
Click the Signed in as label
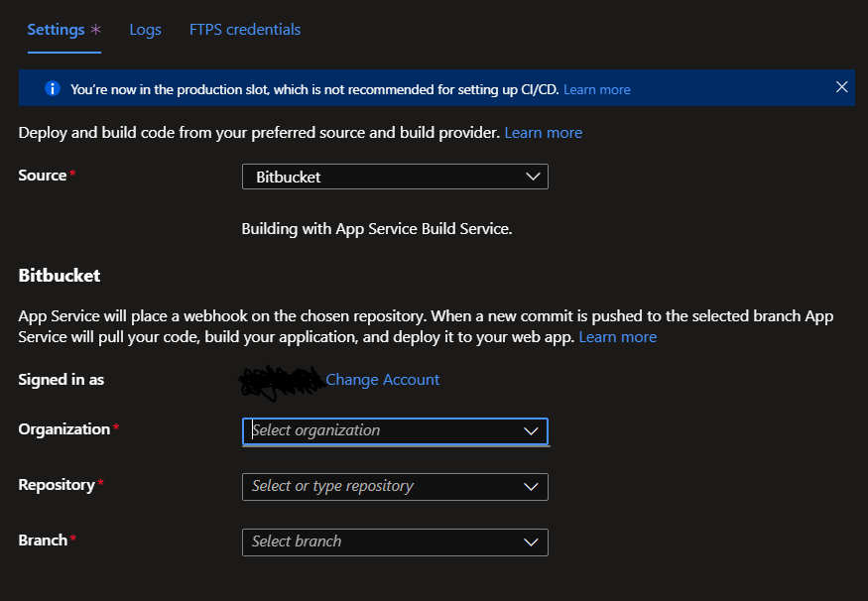point(61,380)
